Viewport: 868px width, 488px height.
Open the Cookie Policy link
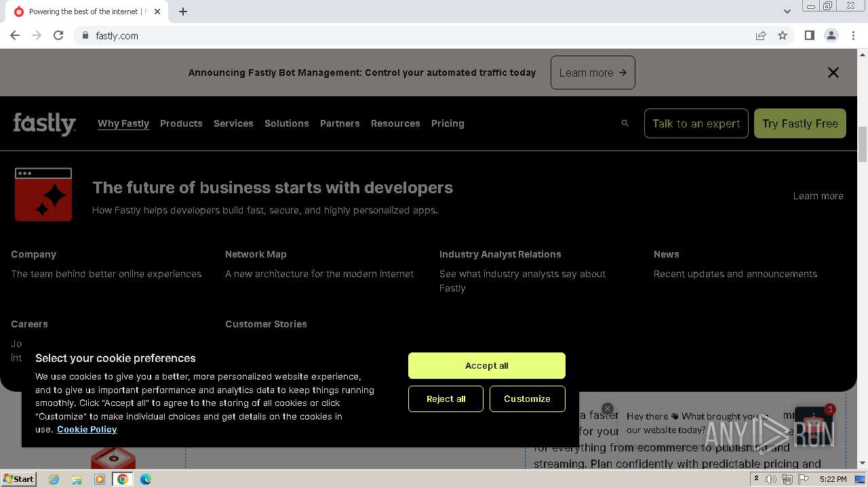[x=87, y=430]
